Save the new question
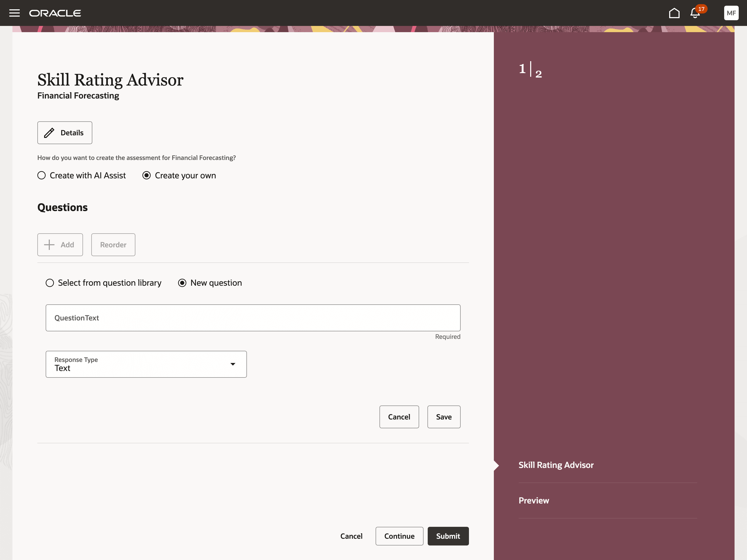Image resolution: width=747 pixels, height=560 pixels. click(444, 417)
